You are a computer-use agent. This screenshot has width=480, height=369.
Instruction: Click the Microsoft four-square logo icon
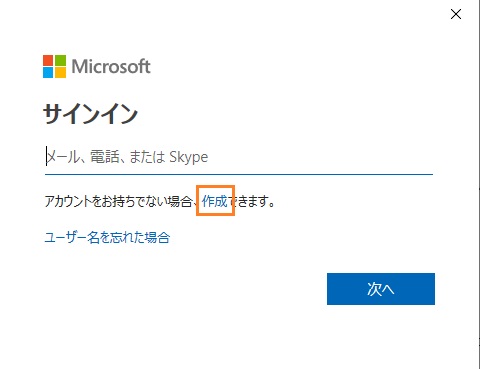tap(54, 66)
